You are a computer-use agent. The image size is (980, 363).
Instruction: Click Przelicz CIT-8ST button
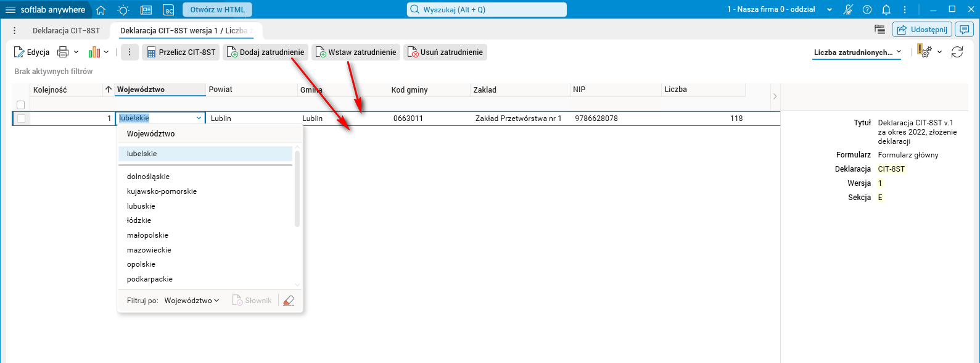click(x=181, y=52)
